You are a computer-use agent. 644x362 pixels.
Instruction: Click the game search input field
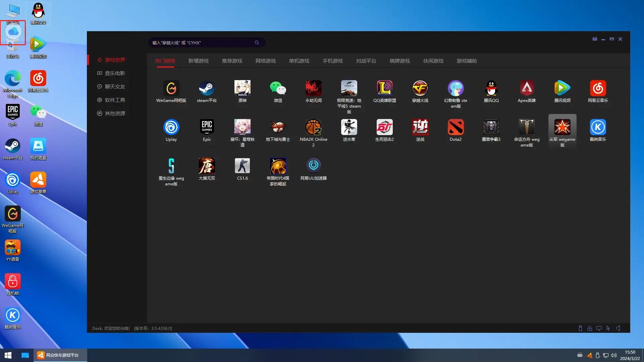click(201, 43)
